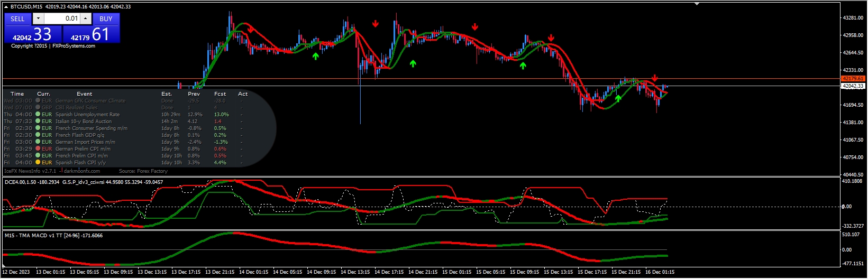Click the BUY one-click trading button

[106, 18]
